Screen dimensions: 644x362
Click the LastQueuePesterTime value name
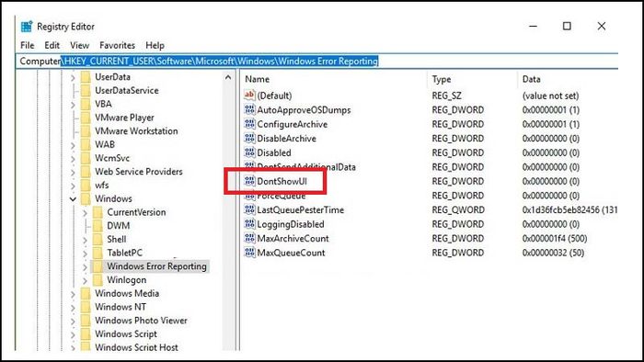click(300, 209)
